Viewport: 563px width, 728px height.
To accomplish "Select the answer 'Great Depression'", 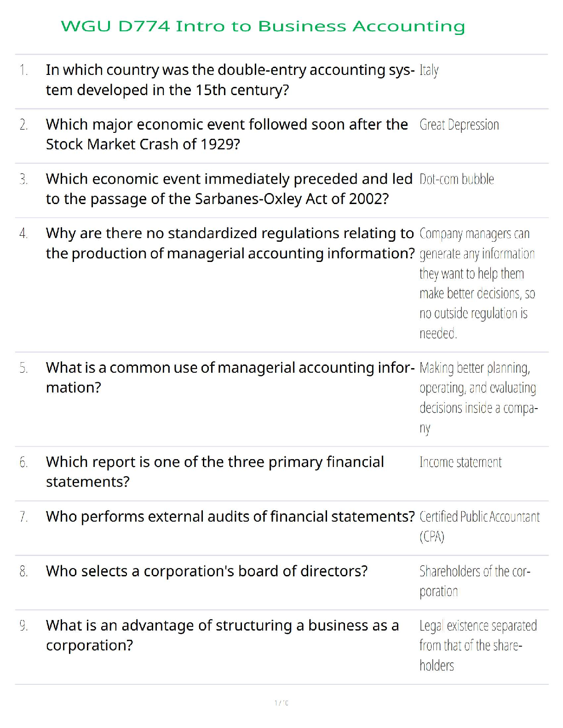I will pyautogui.click(x=459, y=125).
